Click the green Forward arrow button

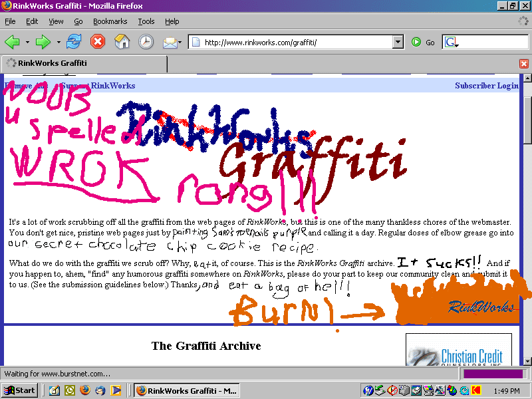[x=43, y=42]
